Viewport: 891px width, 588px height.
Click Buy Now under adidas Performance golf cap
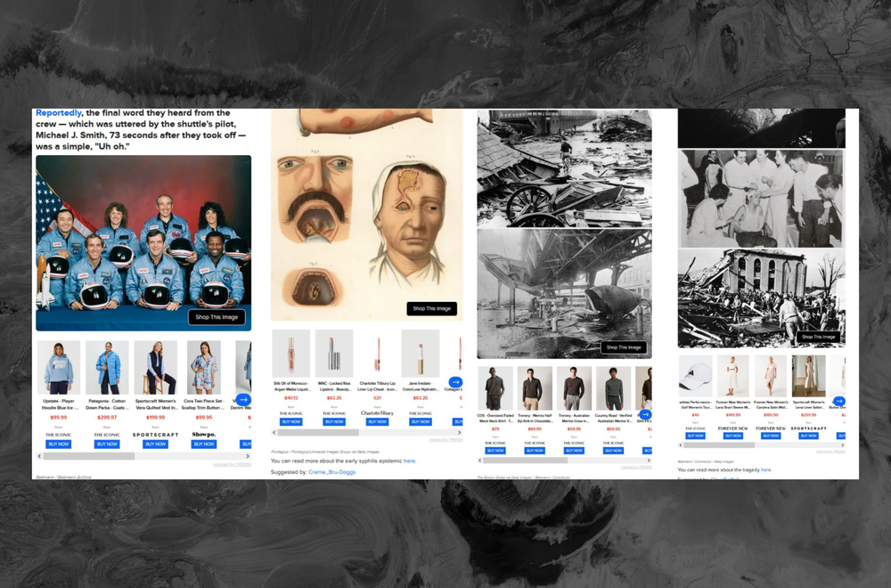tap(696, 436)
